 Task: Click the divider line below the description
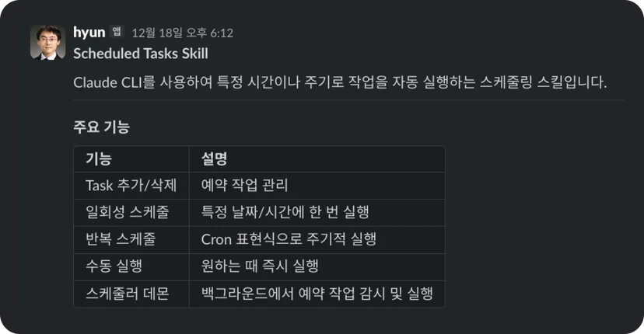point(348,100)
